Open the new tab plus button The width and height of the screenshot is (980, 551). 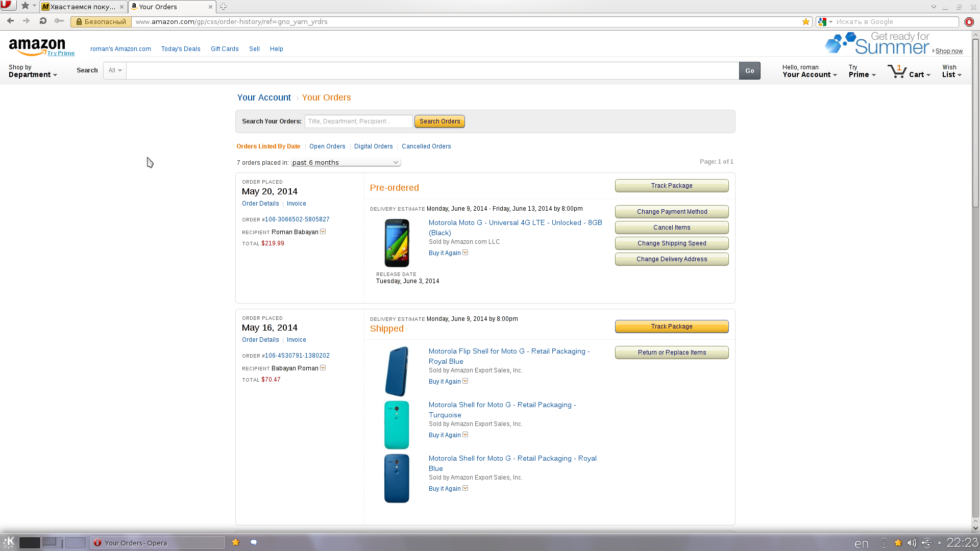[x=223, y=7]
